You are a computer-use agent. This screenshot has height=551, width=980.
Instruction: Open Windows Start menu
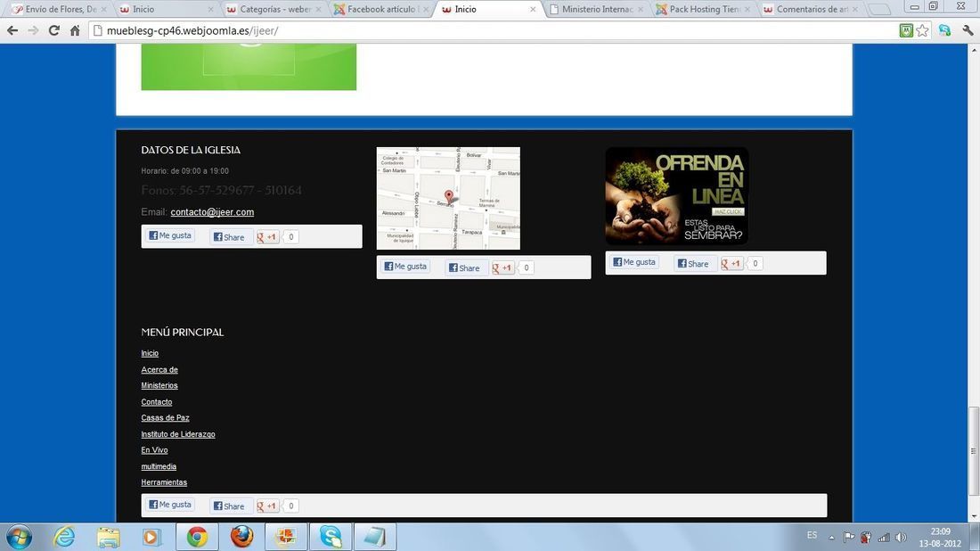pos(19,537)
